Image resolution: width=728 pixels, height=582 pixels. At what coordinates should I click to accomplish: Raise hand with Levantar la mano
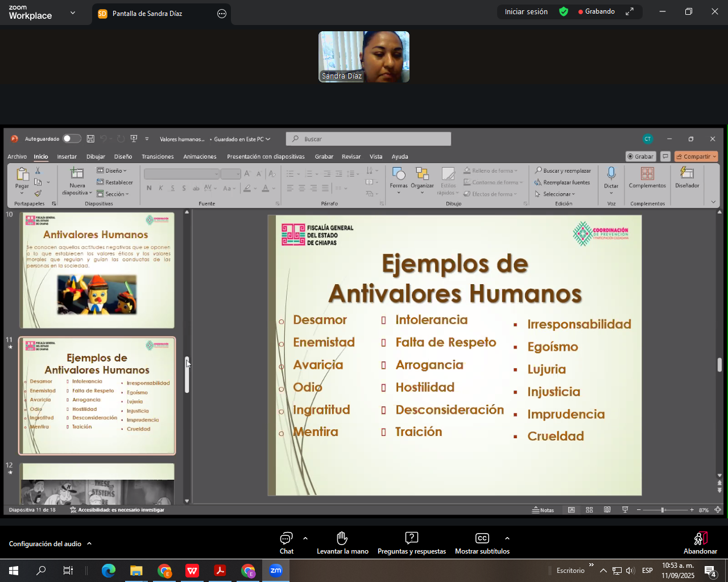342,538
